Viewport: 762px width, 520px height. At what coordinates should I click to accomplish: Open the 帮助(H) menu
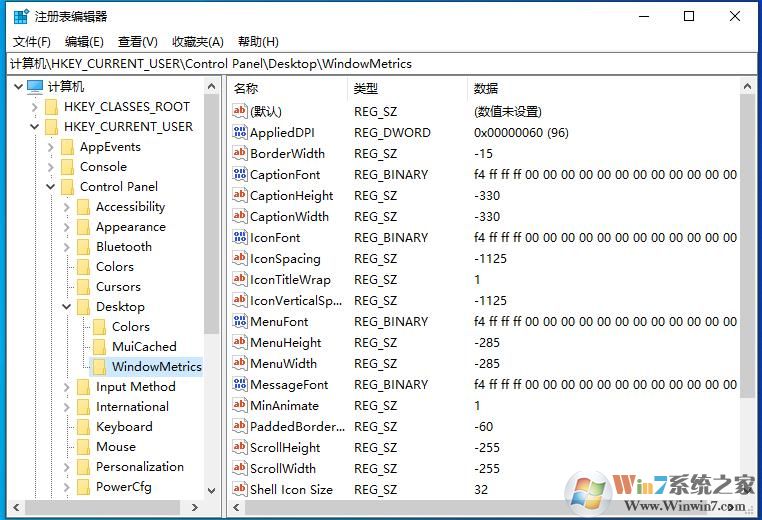(x=258, y=42)
